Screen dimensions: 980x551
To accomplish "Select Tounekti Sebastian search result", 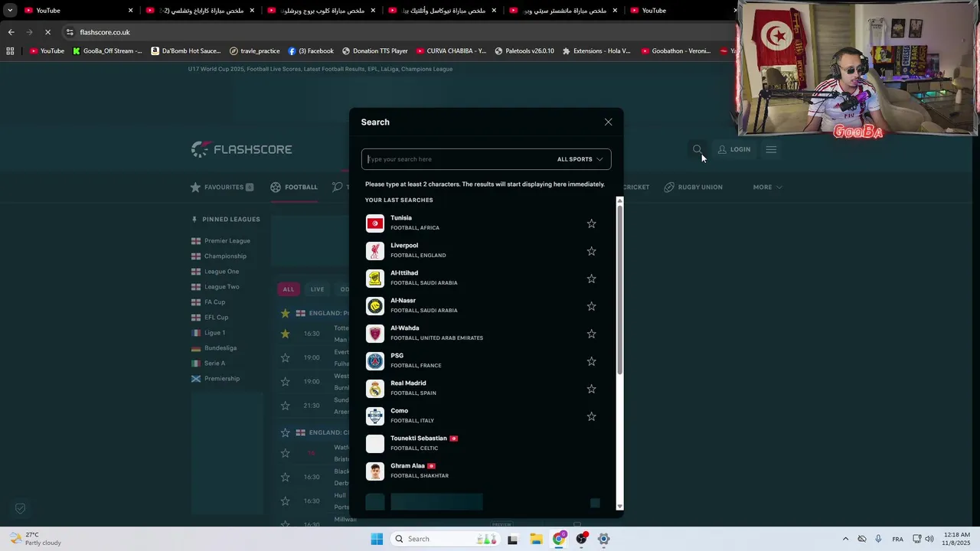I will (x=486, y=444).
